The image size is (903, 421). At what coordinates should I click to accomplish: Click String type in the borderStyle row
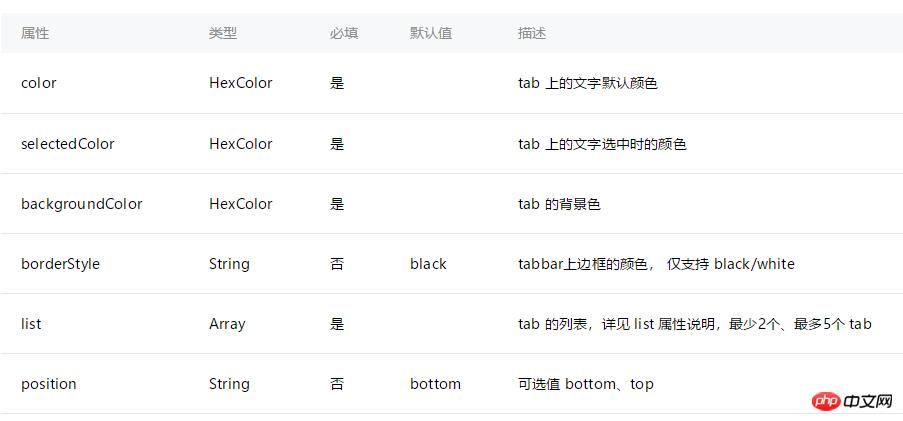[229, 264]
